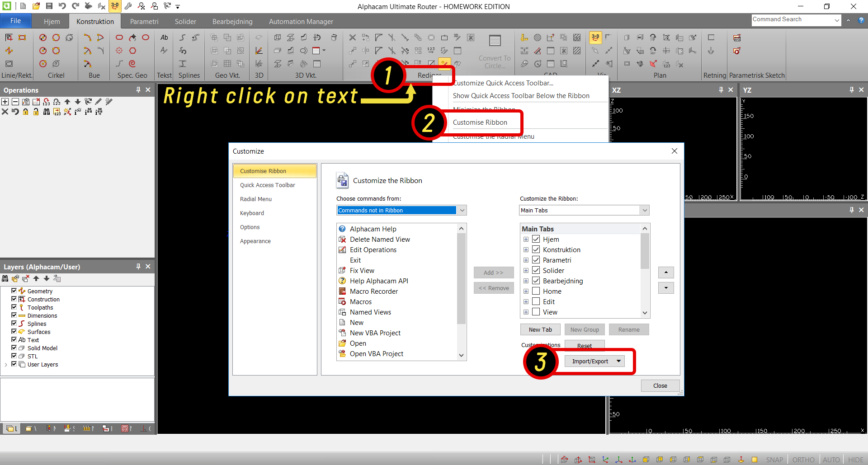Select Named Views in commands list
The width and height of the screenshot is (868, 465).
point(370,312)
